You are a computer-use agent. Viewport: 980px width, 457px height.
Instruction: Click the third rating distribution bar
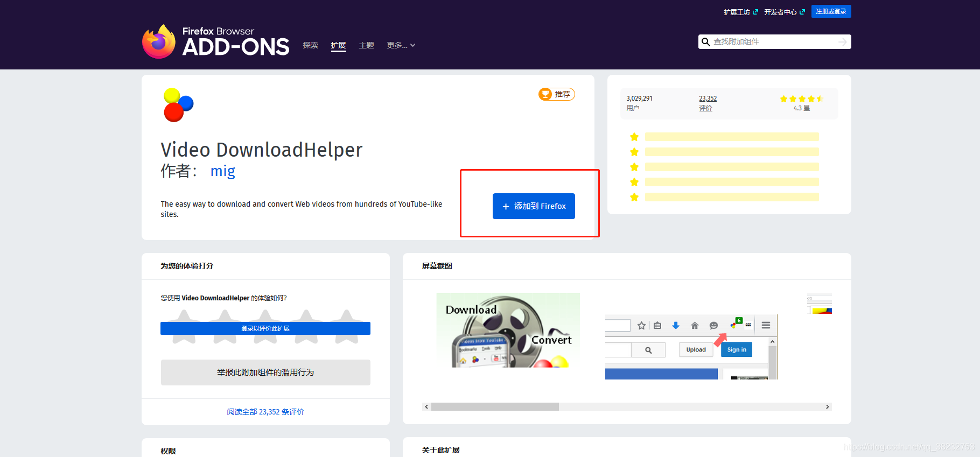[732, 167]
